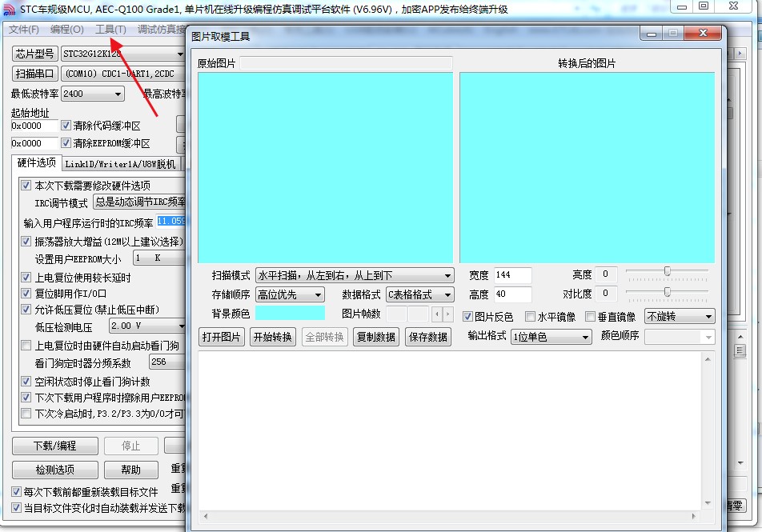Open the 存储顺序 高位优先 dropdown
The height and width of the screenshot is (532, 762).
click(290, 294)
